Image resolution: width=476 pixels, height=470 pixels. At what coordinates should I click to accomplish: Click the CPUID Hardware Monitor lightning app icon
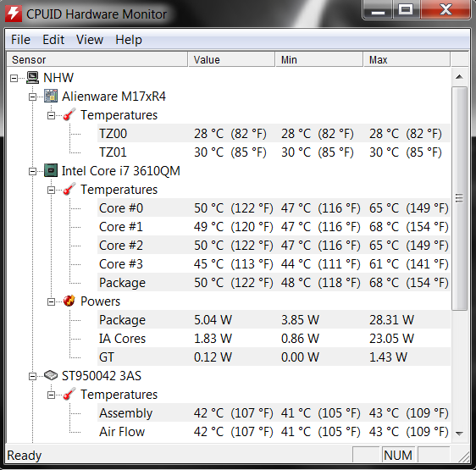click(14, 14)
